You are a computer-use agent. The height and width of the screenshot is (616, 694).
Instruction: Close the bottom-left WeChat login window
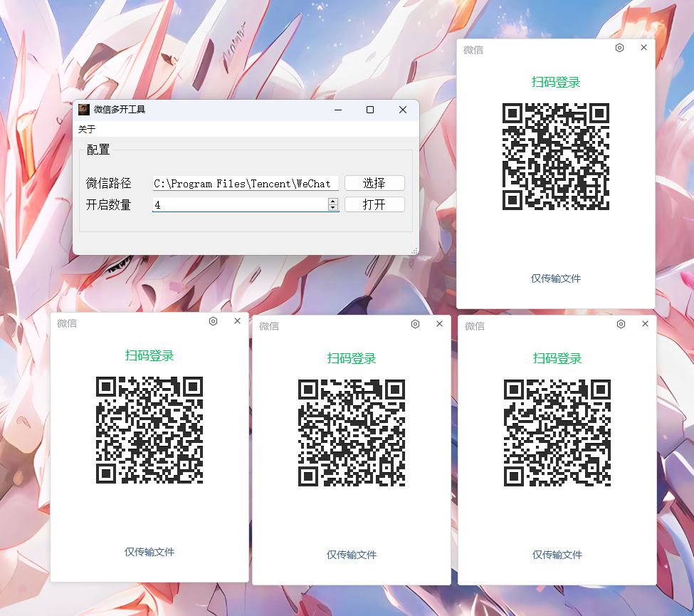[x=237, y=321]
